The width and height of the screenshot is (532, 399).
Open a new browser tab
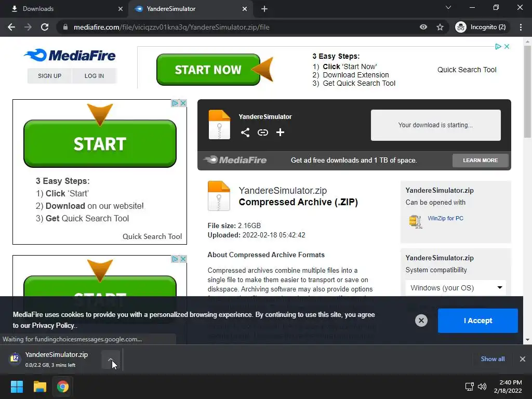pyautogui.click(x=264, y=9)
